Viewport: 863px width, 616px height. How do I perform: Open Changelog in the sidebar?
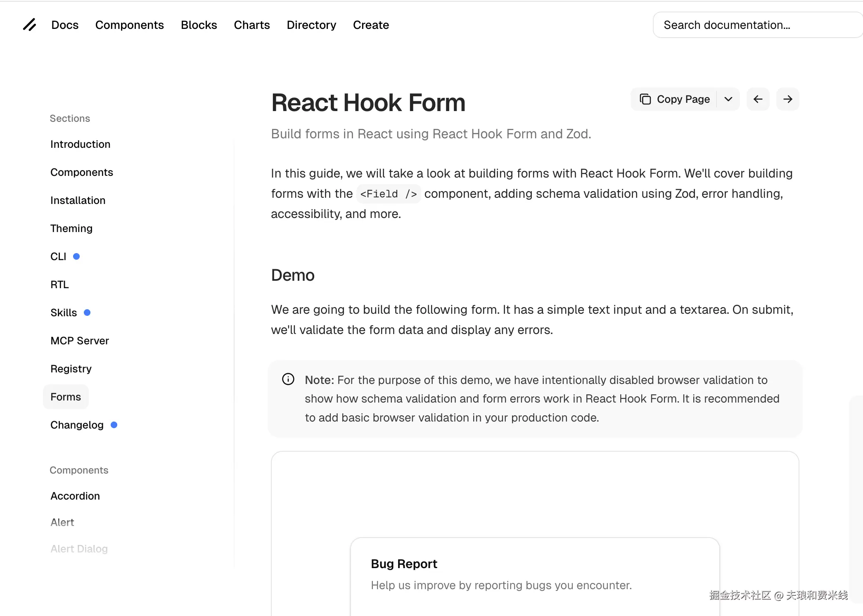point(77,425)
